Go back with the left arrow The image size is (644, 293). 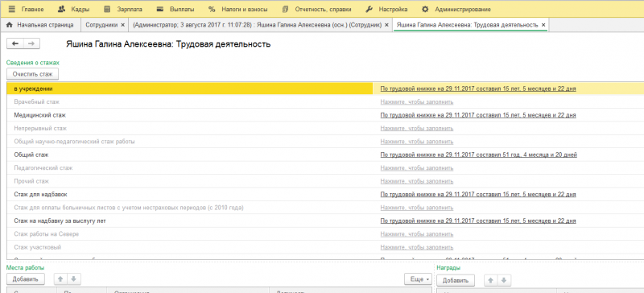pyautogui.click(x=15, y=44)
